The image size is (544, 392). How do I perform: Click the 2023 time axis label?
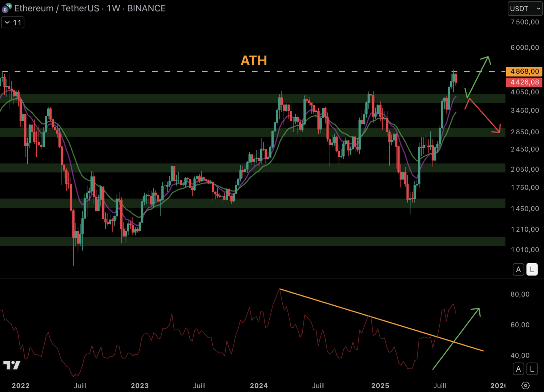tap(140, 386)
